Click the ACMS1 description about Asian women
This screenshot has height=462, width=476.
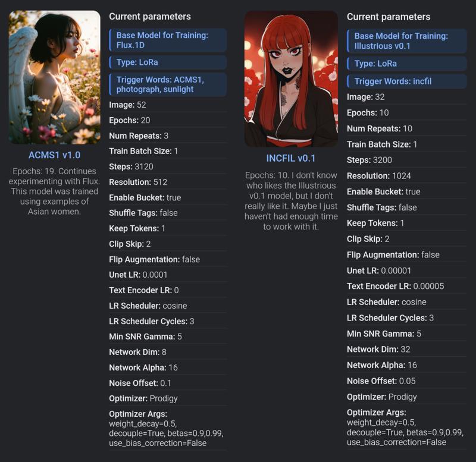pyautogui.click(x=54, y=191)
